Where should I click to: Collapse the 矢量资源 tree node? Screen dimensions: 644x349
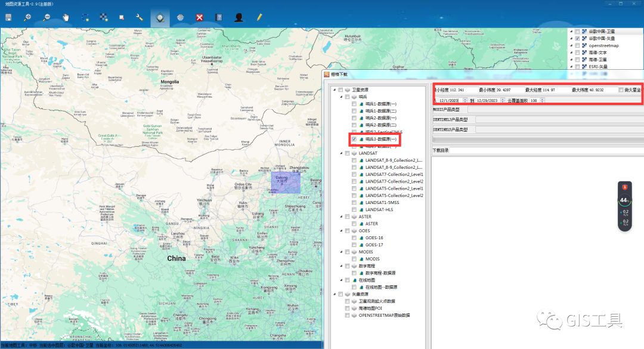click(335, 294)
